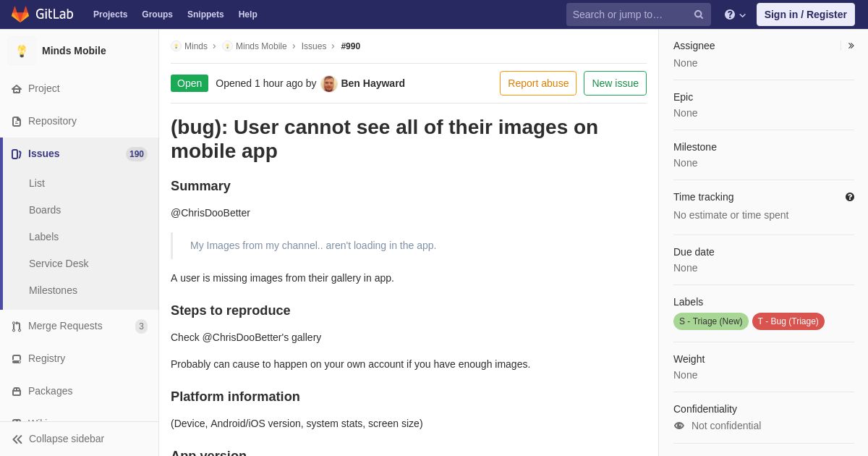Open the Boards submenu item
Screen dimensions: 868x456
tap(45, 210)
